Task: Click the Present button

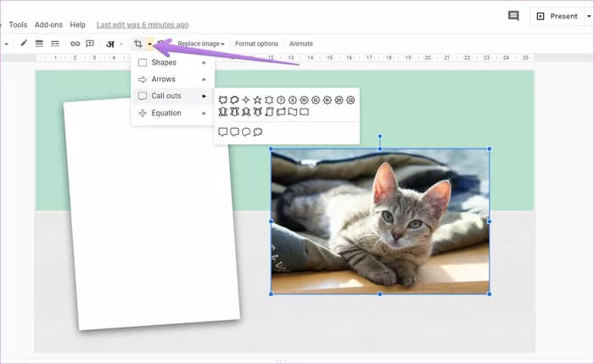Action: coord(558,16)
